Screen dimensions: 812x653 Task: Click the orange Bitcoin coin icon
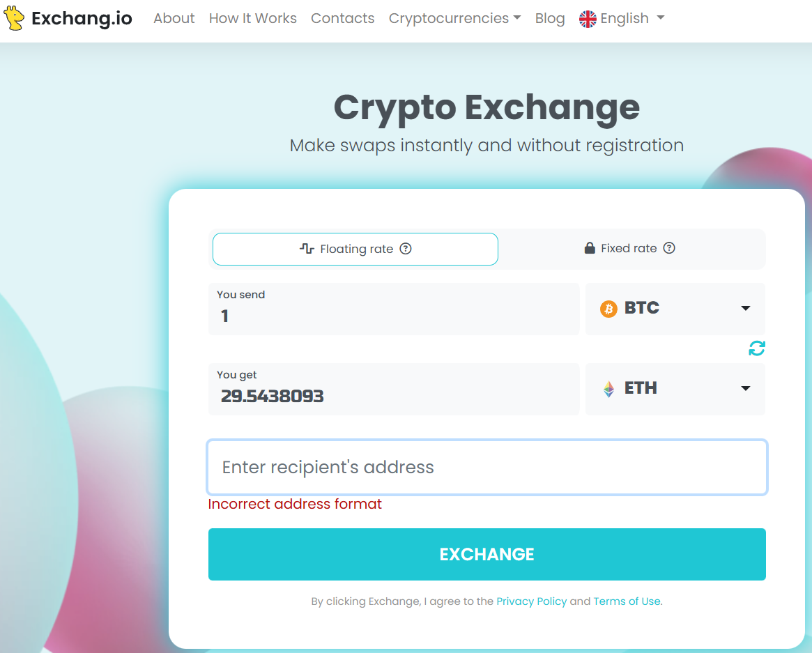point(608,309)
